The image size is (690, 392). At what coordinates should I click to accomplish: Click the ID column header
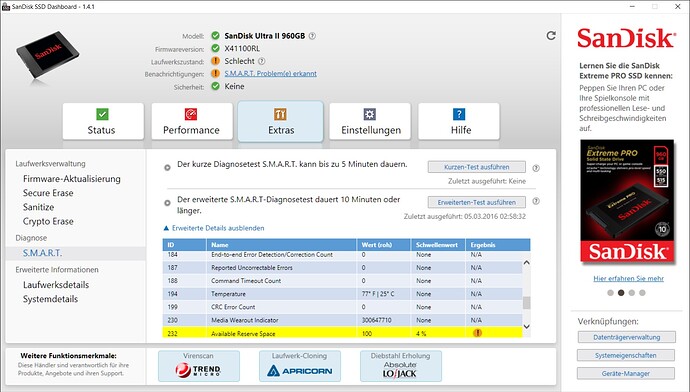coord(184,245)
